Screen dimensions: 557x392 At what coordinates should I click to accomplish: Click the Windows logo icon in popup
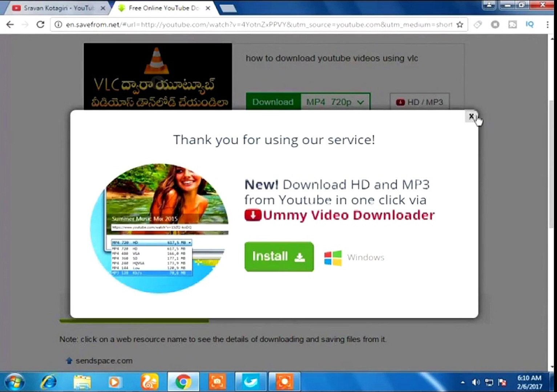click(333, 258)
